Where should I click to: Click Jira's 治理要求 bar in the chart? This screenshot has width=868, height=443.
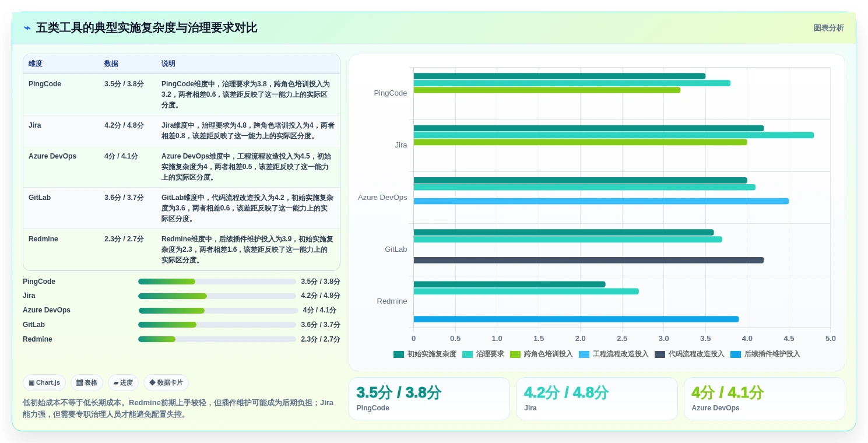(614, 135)
